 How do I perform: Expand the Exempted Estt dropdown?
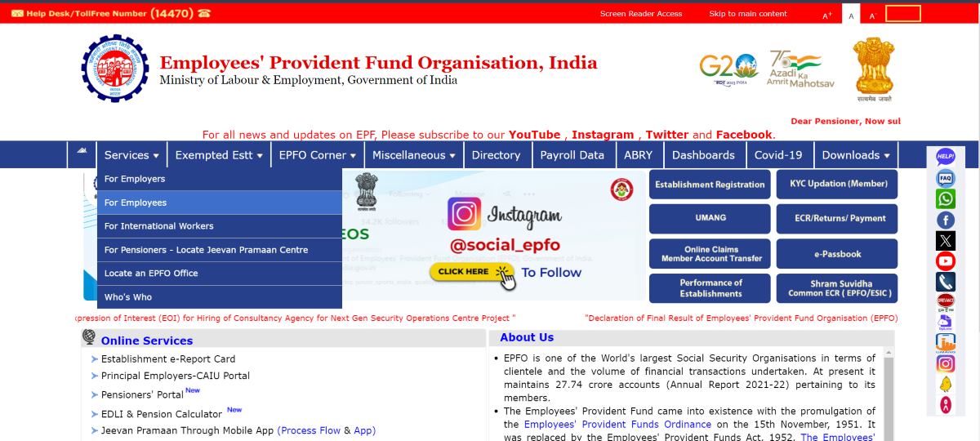[x=219, y=155]
